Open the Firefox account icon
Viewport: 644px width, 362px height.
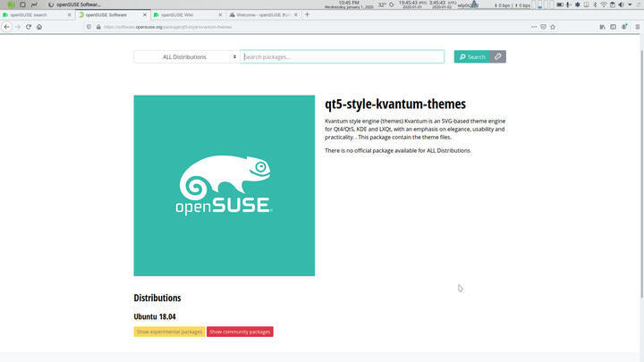[624, 27]
